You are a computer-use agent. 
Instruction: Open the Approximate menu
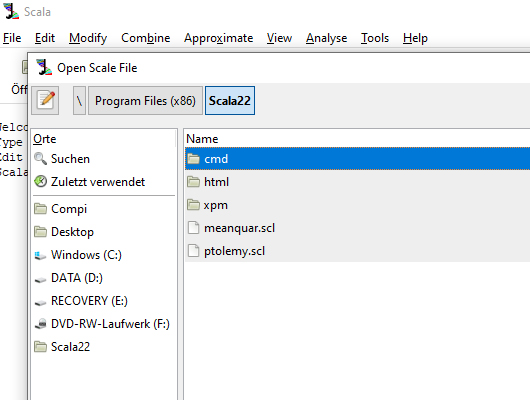click(x=218, y=38)
